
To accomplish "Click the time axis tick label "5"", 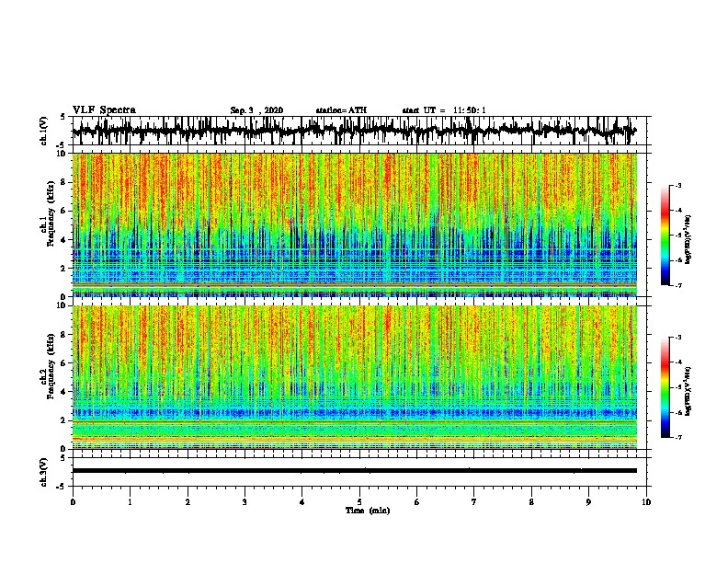I will point(359,502).
